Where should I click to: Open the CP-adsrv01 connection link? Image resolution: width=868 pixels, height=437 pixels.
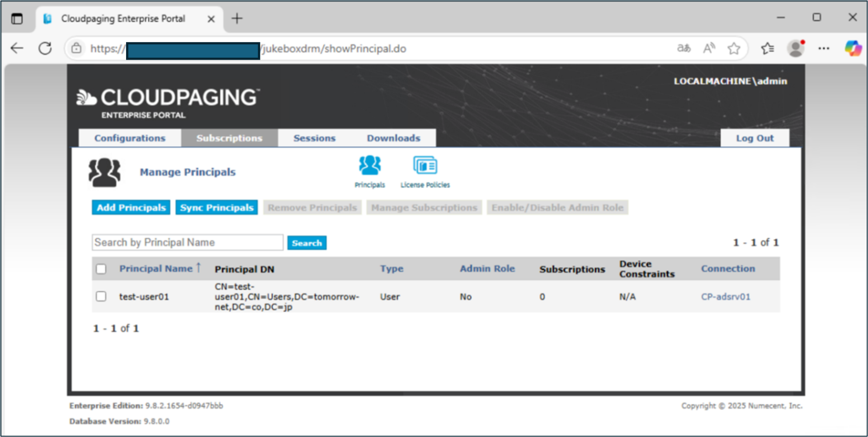726,296
